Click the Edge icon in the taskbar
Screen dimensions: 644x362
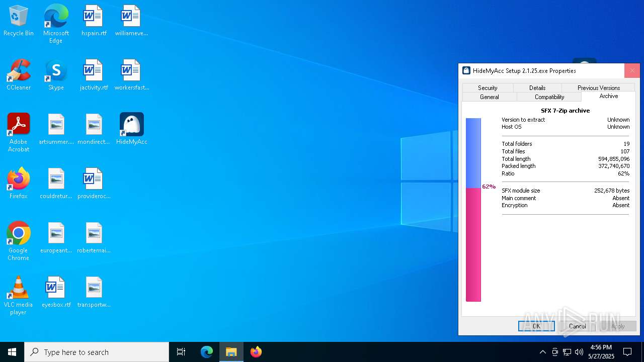click(x=207, y=352)
